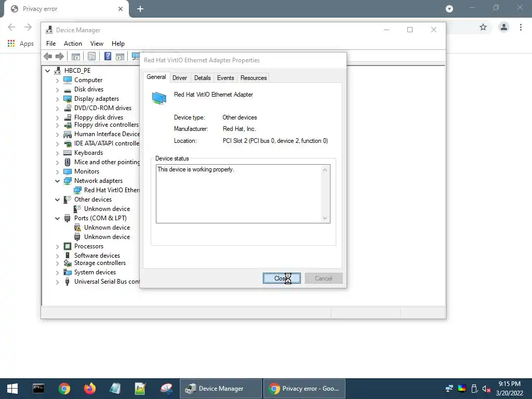Collapse the Network adapters category

[x=57, y=181]
